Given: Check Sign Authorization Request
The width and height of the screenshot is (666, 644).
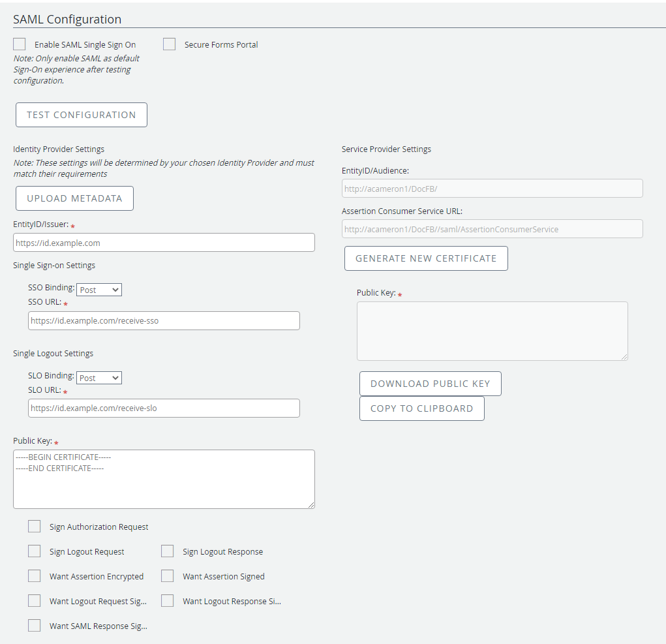Looking at the screenshot, I should tap(35, 527).
